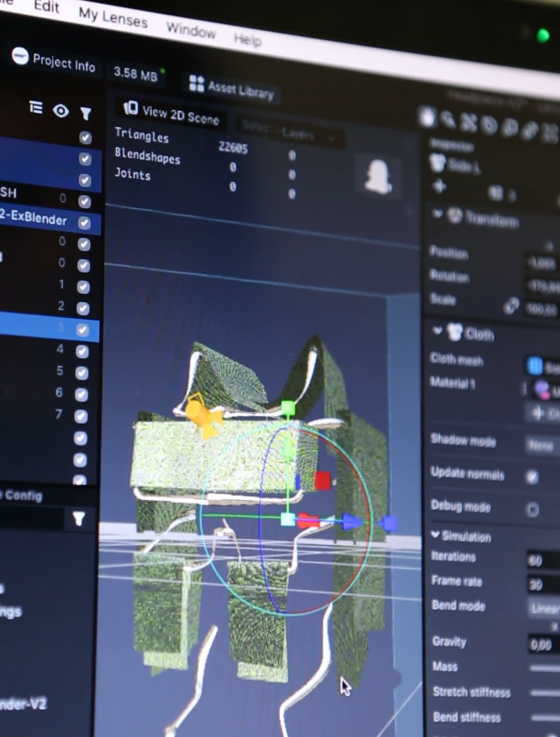Click the filter funnel icon above object list
560x737 pixels.
(x=86, y=113)
